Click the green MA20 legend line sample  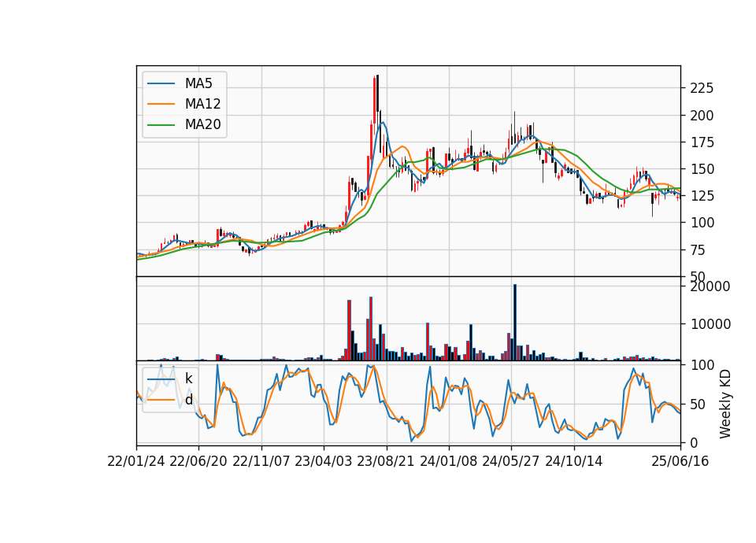click(x=161, y=124)
